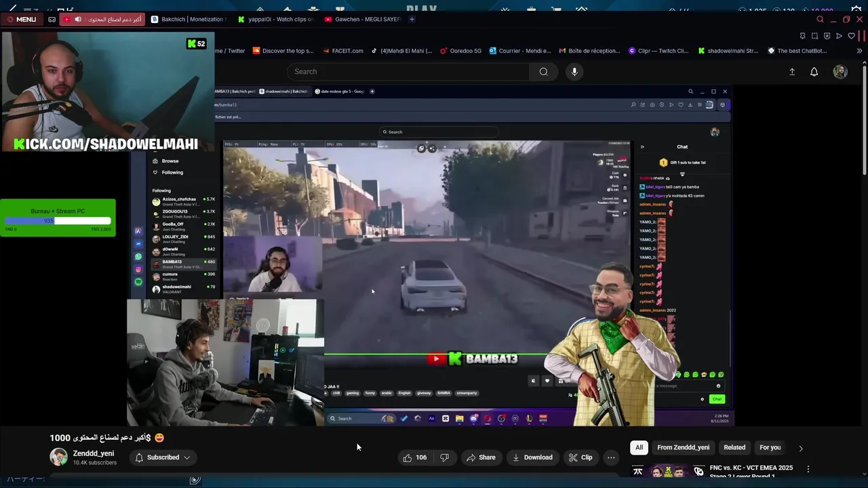
Task: Open the ad blocker shield icon
Action: (827, 36)
